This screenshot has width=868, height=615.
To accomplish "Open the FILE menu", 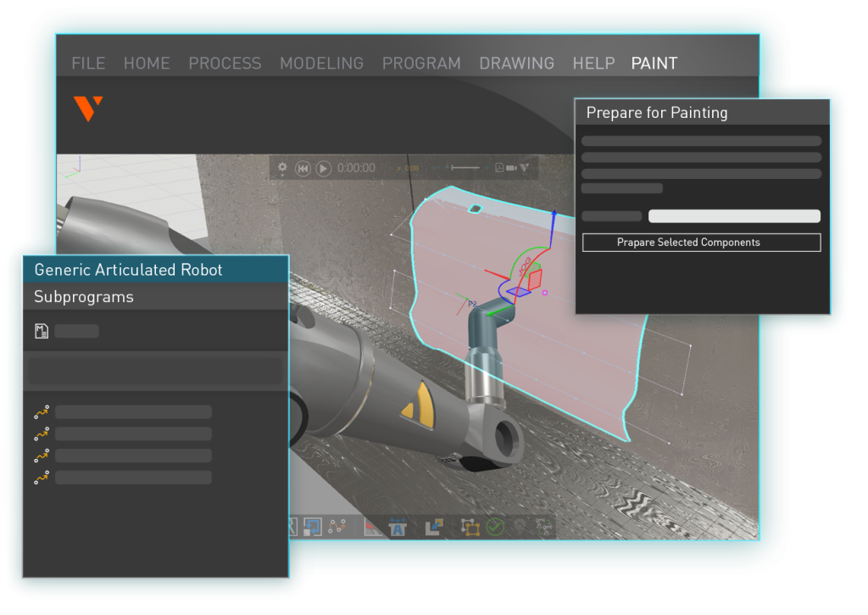I will (88, 64).
